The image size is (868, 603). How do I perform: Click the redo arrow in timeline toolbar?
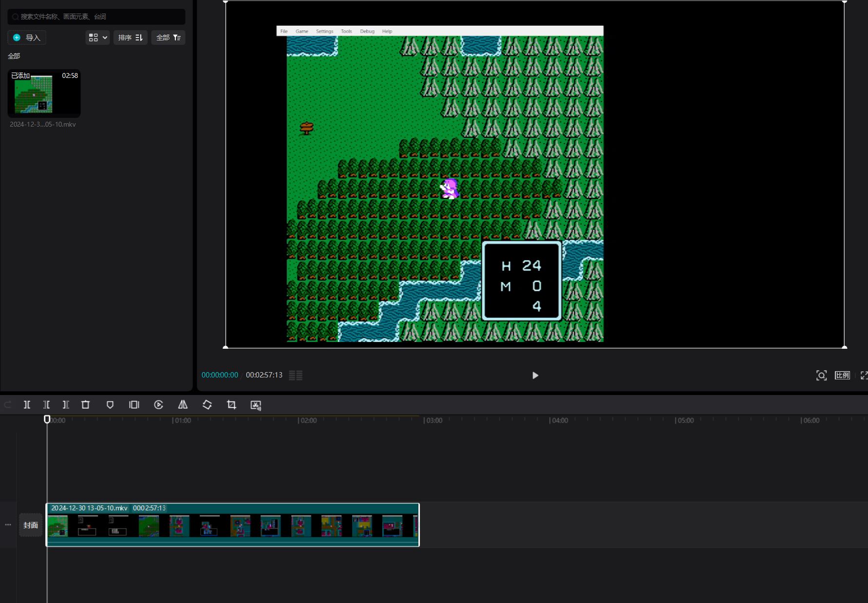click(x=8, y=405)
